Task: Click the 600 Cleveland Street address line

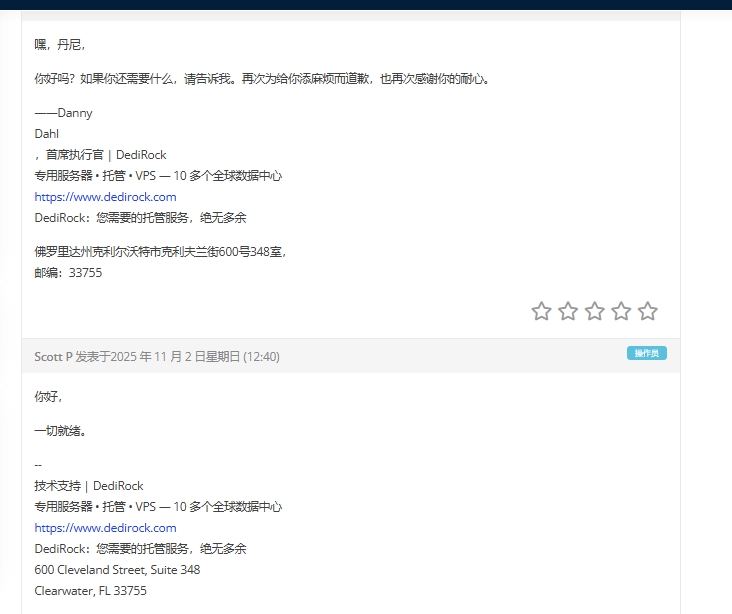Action: click(117, 570)
